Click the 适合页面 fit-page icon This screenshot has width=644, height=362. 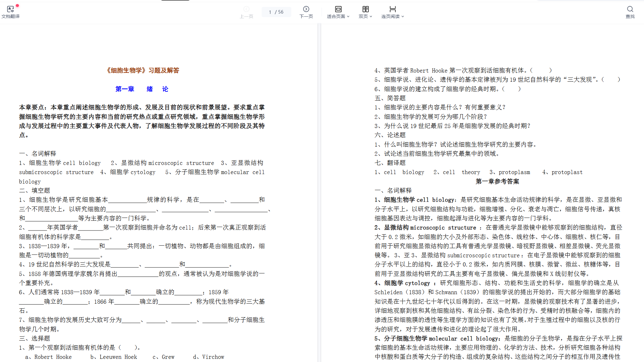[x=338, y=9]
